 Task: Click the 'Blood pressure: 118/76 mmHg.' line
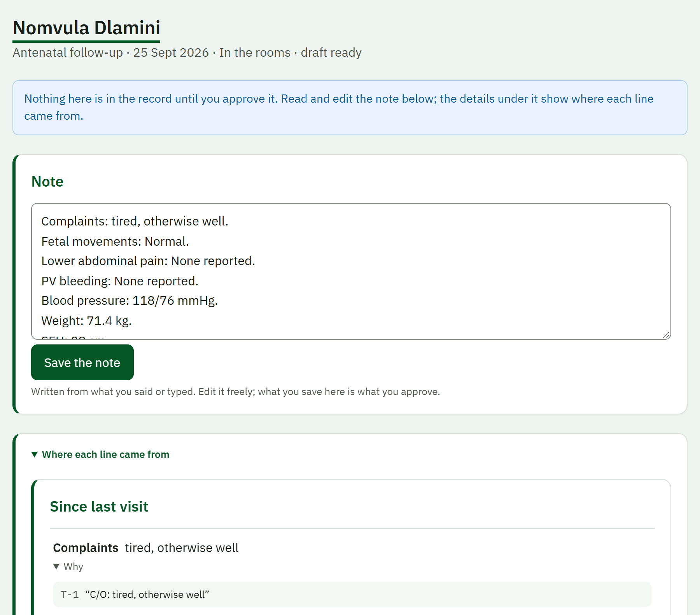pyautogui.click(x=129, y=301)
